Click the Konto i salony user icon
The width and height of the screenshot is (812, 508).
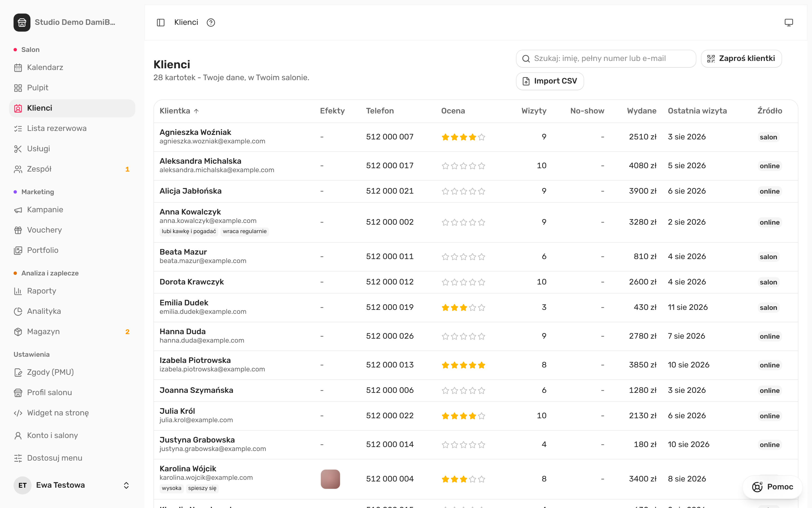pyautogui.click(x=18, y=435)
